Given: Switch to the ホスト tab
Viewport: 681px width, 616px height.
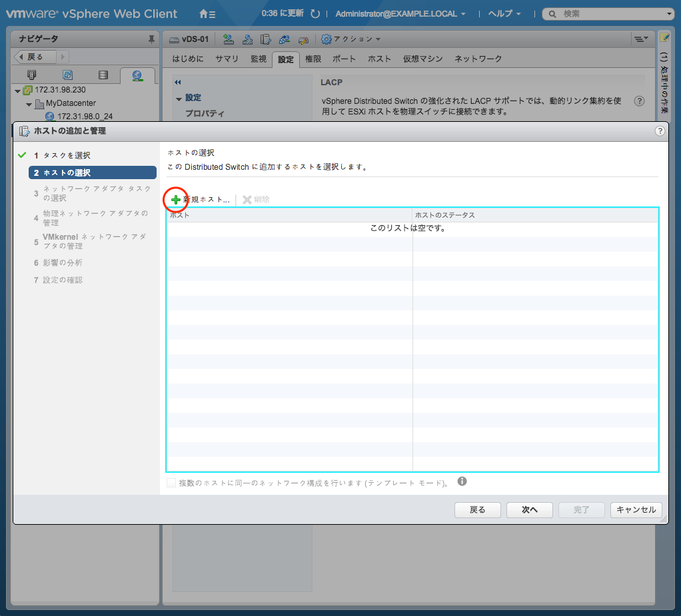Looking at the screenshot, I should [379, 59].
